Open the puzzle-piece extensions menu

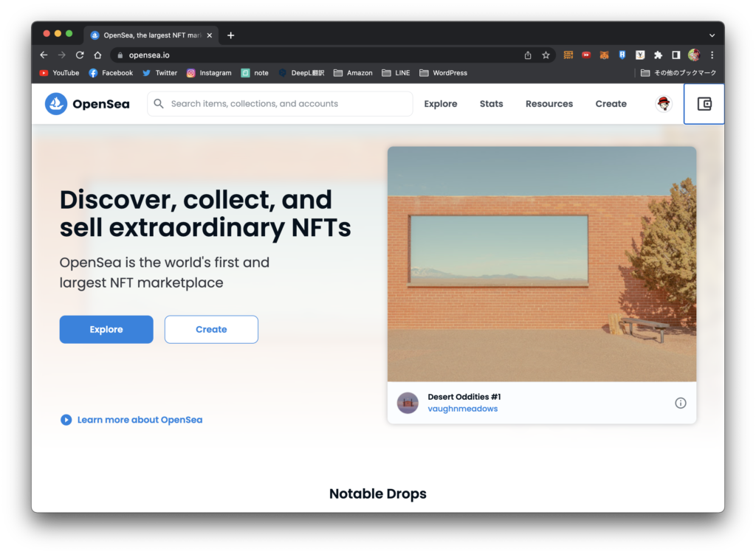coord(658,55)
